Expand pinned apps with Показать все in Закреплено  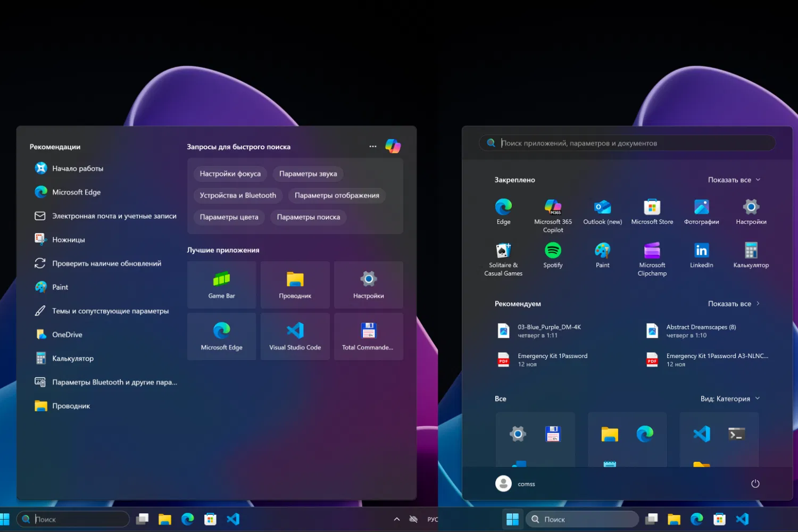(x=734, y=180)
